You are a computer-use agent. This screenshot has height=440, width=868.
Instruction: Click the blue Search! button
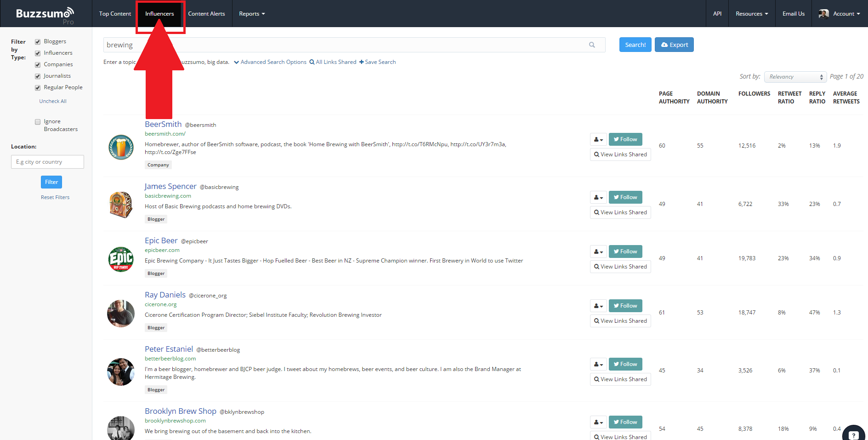(635, 45)
